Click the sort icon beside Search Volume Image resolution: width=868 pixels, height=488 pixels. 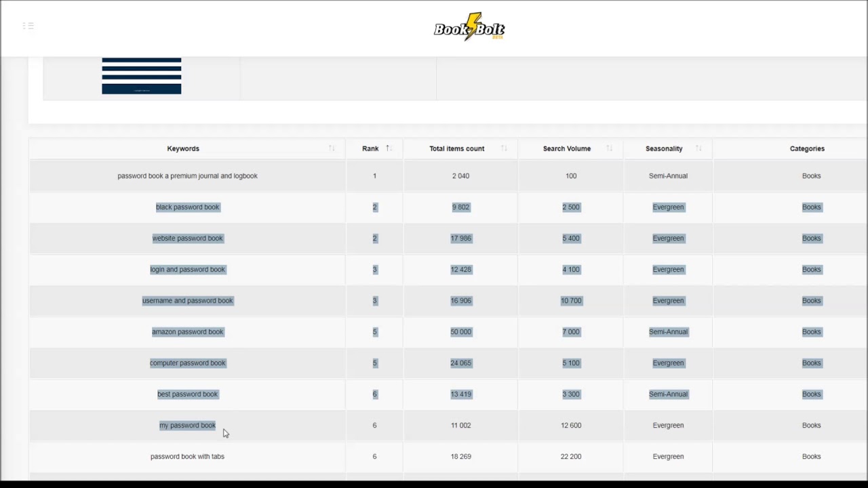coord(609,148)
